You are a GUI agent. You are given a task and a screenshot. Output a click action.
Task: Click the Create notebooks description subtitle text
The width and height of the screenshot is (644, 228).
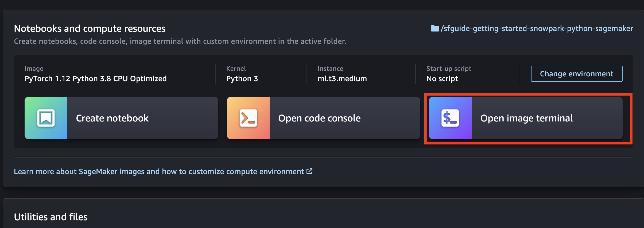coord(180,41)
